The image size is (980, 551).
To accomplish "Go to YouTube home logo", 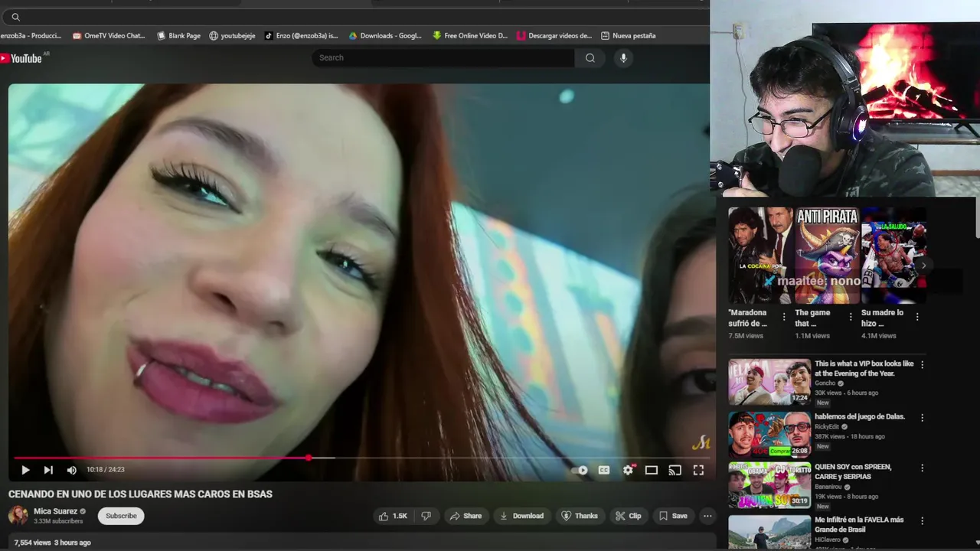I will [23, 58].
